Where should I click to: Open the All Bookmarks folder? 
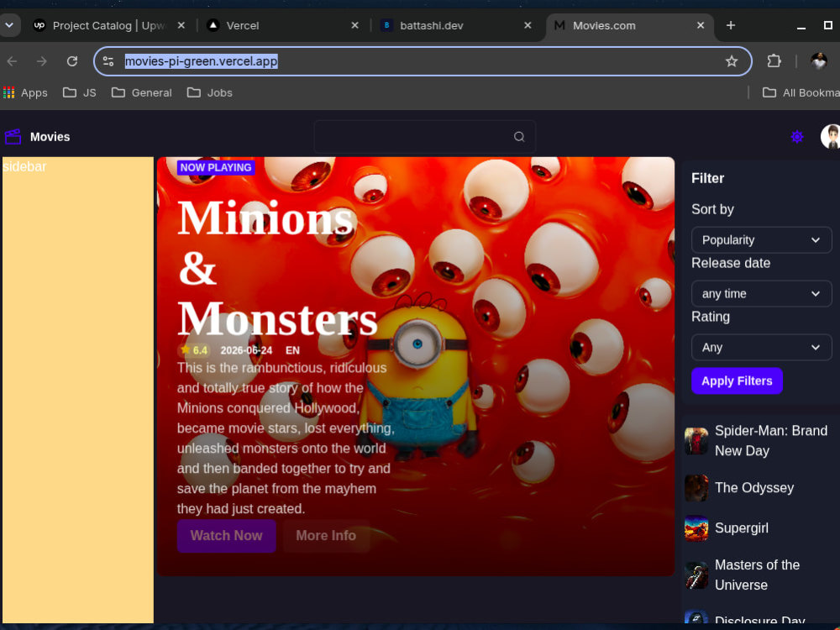coord(801,92)
